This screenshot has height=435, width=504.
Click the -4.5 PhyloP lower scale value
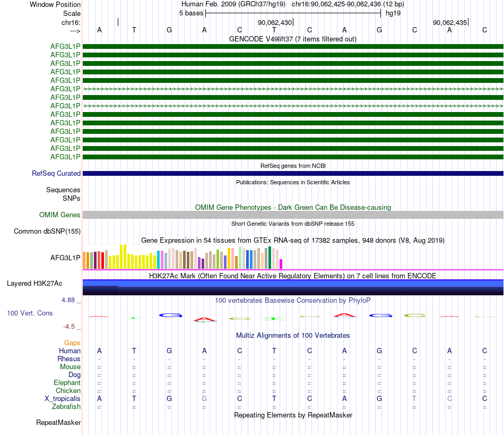tap(69, 327)
